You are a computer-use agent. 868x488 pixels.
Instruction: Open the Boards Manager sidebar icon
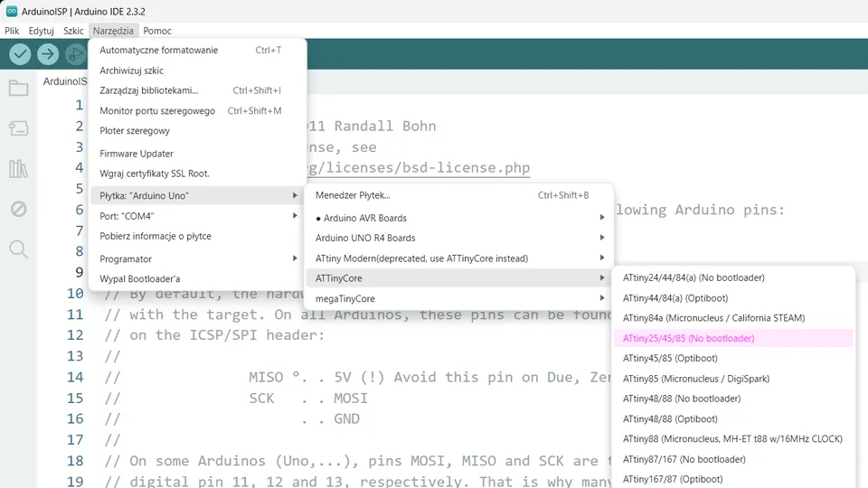tap(18, 128)
